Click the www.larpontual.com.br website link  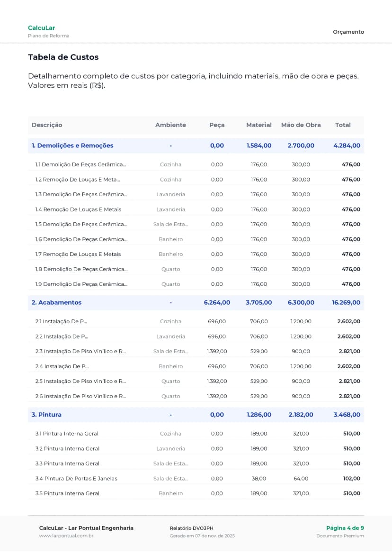(x=66, y=536)
